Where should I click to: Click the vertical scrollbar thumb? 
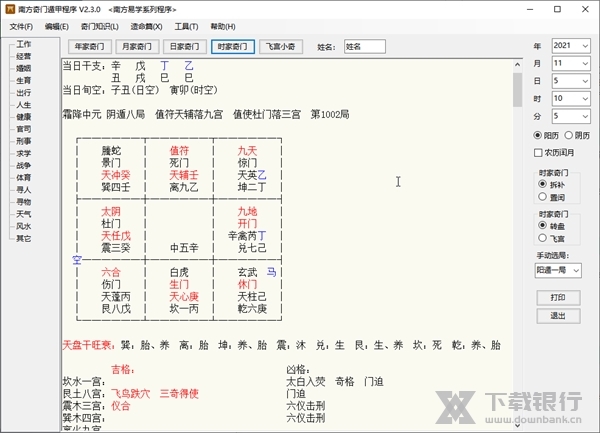click(517, 90)
